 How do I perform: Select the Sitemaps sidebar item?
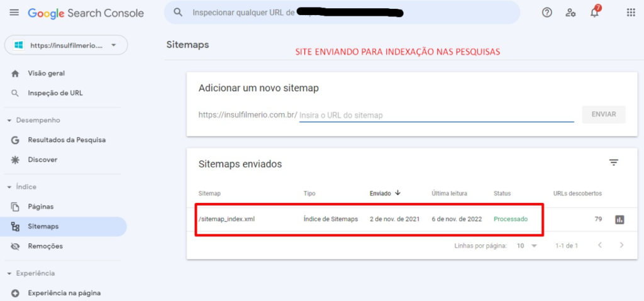tap(64, 226)
